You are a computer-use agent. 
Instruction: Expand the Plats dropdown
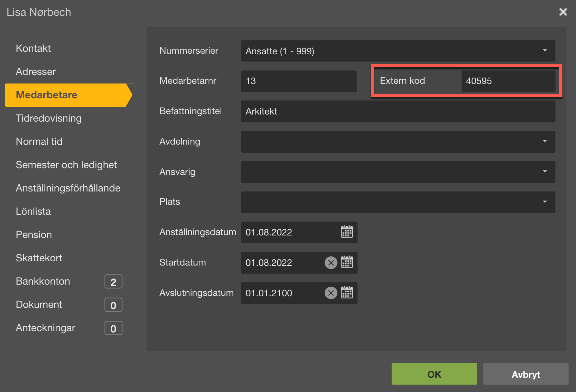tap(545, 202)
